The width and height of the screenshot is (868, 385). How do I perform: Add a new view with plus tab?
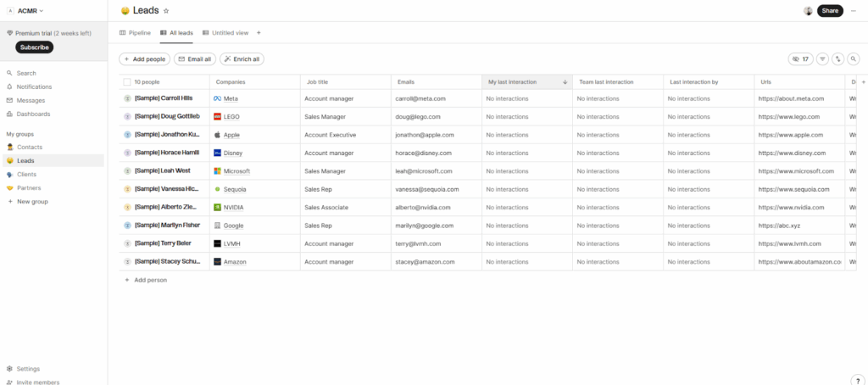(259, 33)
